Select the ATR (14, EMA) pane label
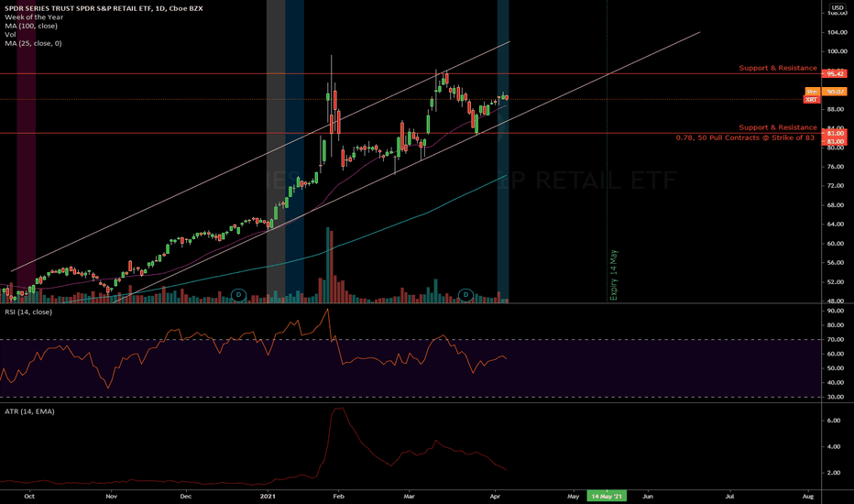The width and height of the screenshot is (854, 504). 29,411
